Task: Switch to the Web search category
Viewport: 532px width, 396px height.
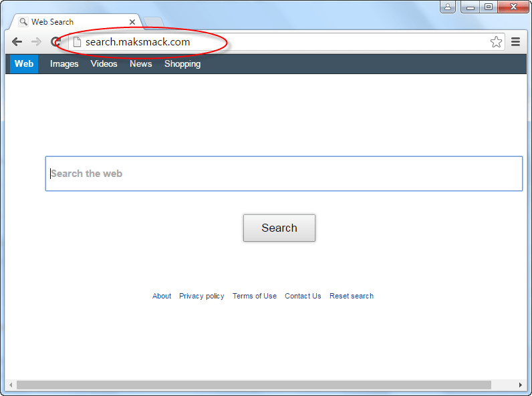Action: tap(24, 63)
